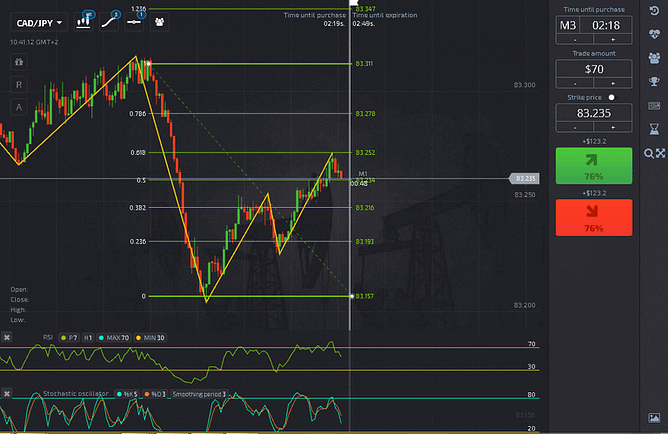Open the hourglass pending trades icon

point(654,128)
